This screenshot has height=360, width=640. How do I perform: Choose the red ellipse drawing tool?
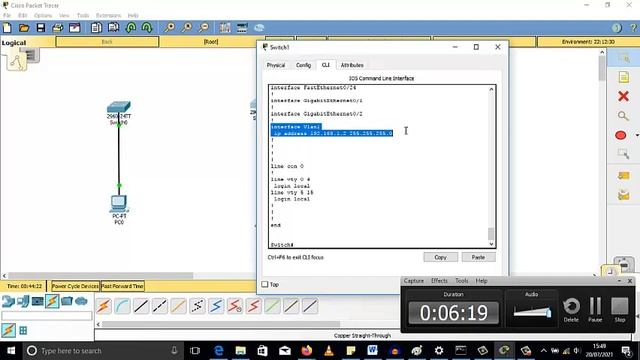coord(621,135)
